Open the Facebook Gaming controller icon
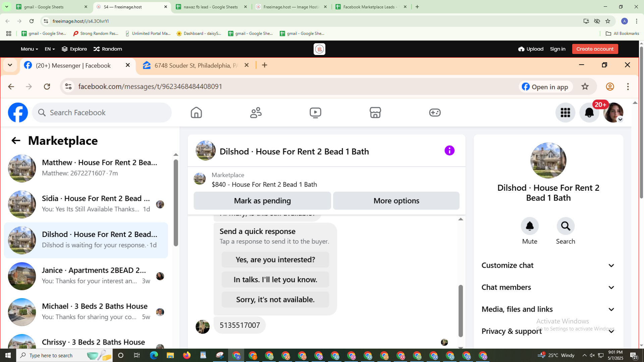The width and height of the screenshot is (644, 362). pos(435,113)
